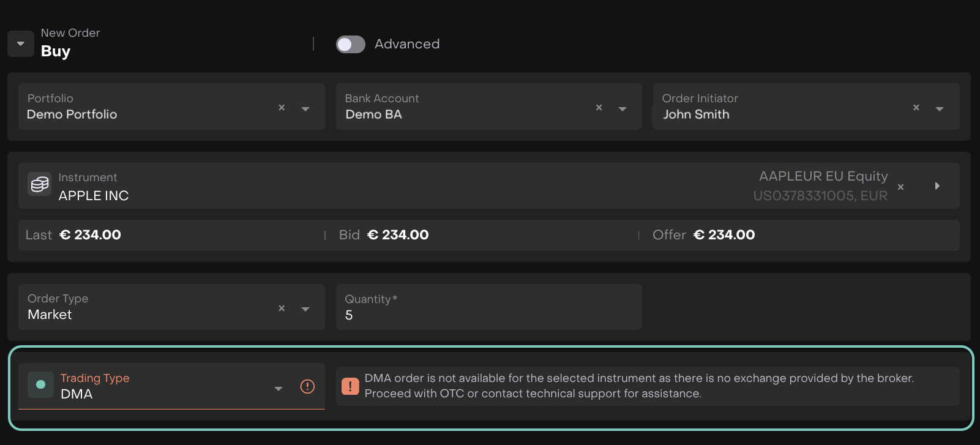Screen dimensions: 980x445
Task: Open the Order Type dropdown arrow
Action: click(305, 309)
